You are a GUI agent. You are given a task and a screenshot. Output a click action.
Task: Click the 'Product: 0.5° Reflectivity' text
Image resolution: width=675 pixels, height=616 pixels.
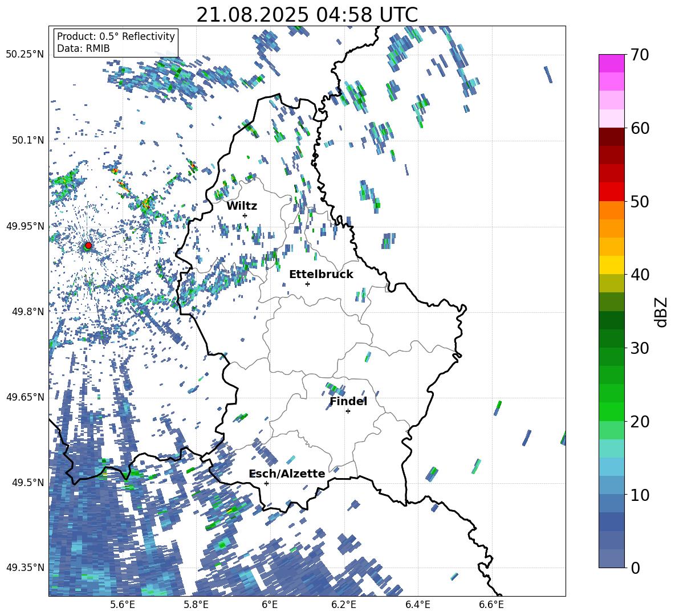pos(116,36)
